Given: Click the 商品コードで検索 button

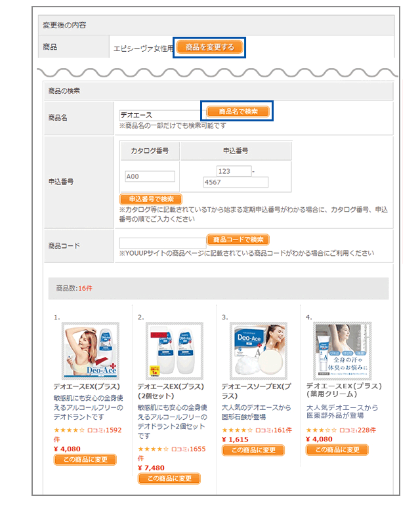Looking at the screenshot, I should [x=238, y=239].
